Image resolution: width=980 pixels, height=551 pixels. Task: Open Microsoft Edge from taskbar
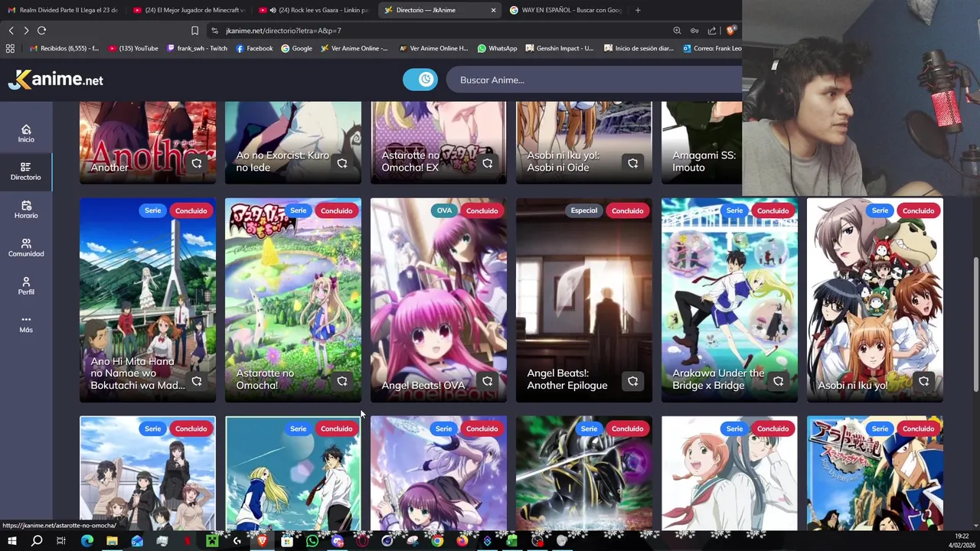pyautogui.click(x=87, y=541)
